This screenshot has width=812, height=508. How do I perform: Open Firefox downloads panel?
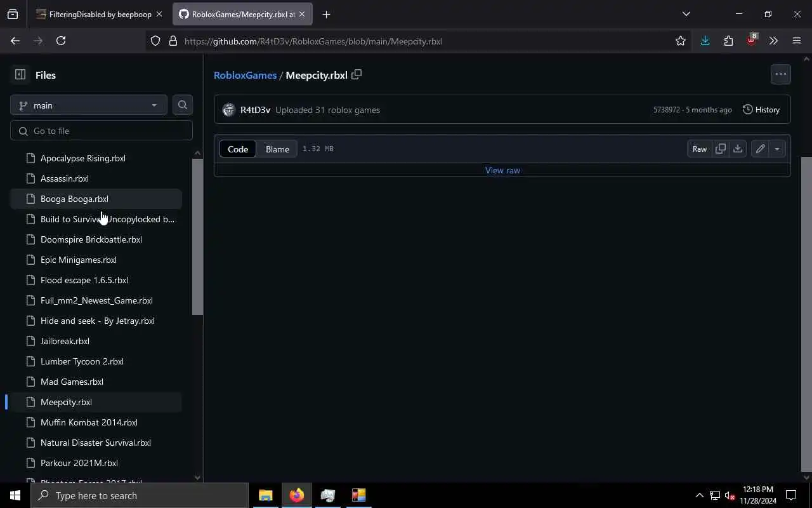tap(705, 41)
